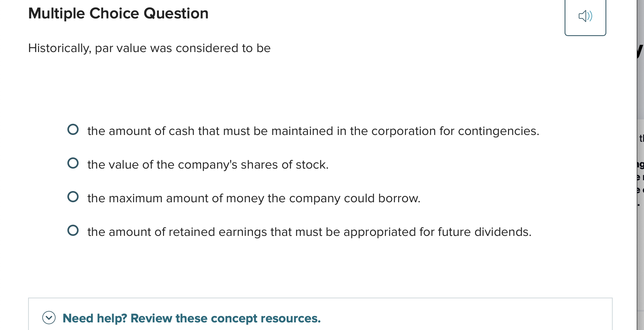The width and height of the screenshot is (644, 330).
Task: Pick the retained earnings appropriation answer
Action: (x=73, y=230)
